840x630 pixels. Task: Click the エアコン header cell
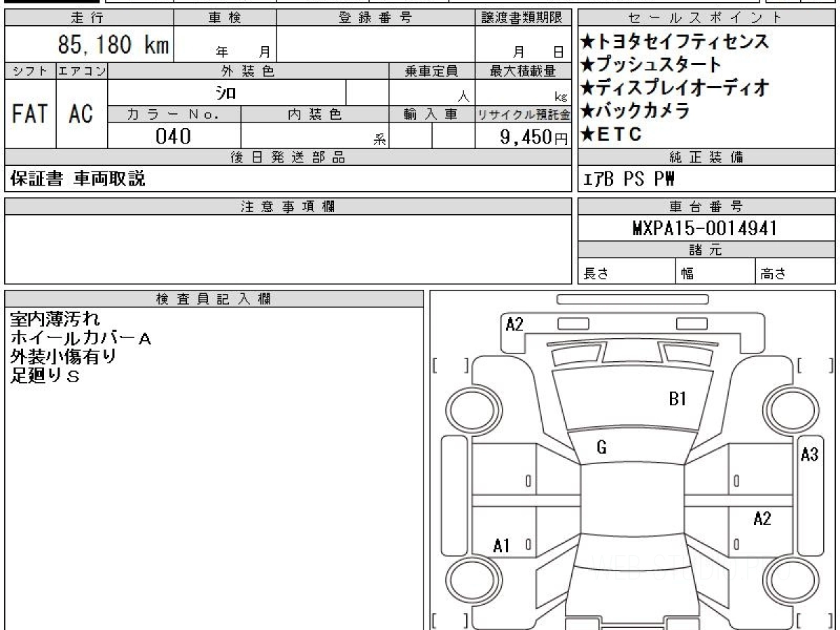[82, 71]
